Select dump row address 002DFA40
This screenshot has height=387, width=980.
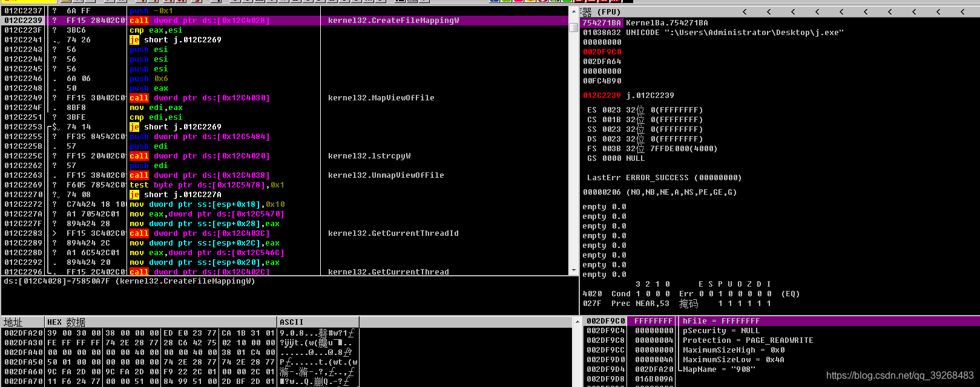coord(23,353)
